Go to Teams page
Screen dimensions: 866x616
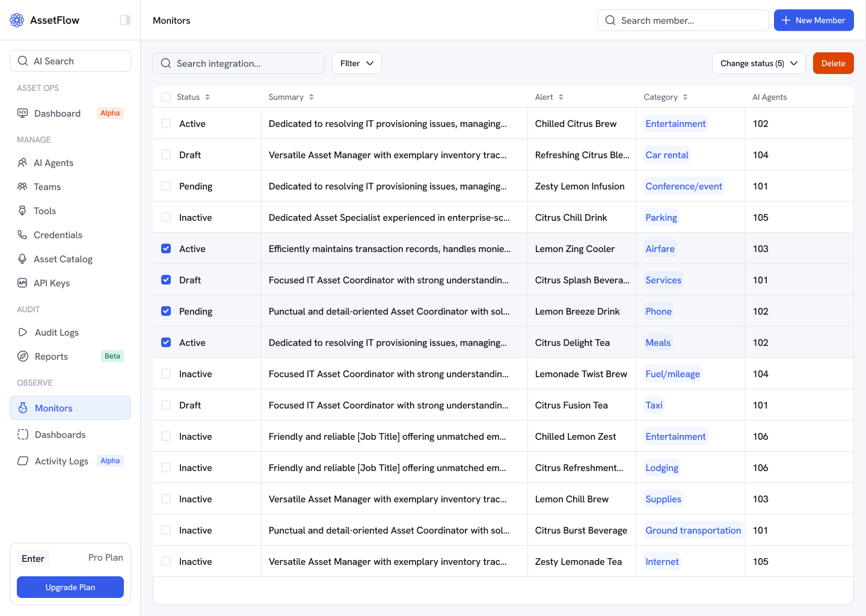coord(70,186)
